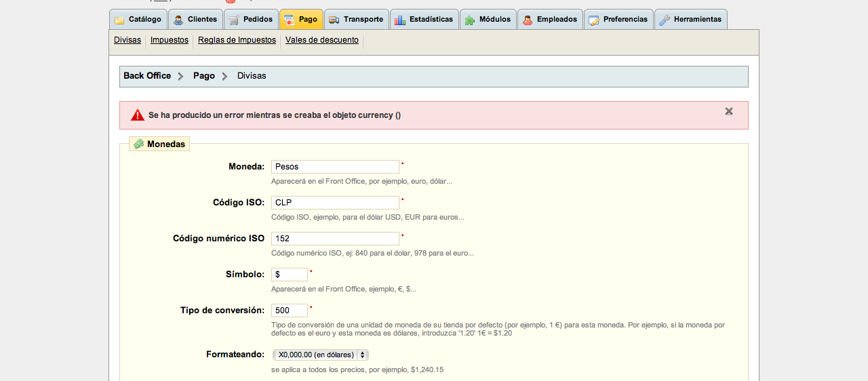868x381 pixels.
Task: Click the Clientes people icon
Action: tap(178, 20)
